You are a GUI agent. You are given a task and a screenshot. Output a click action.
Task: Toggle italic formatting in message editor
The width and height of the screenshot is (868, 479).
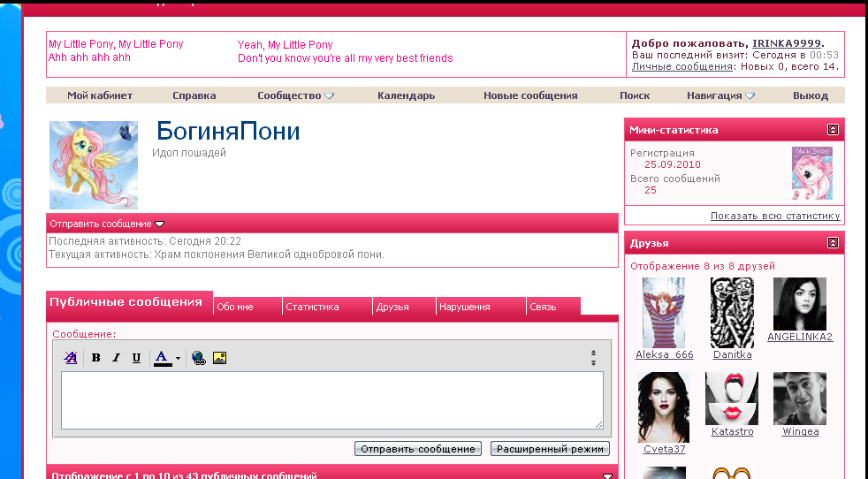(116, 358)
